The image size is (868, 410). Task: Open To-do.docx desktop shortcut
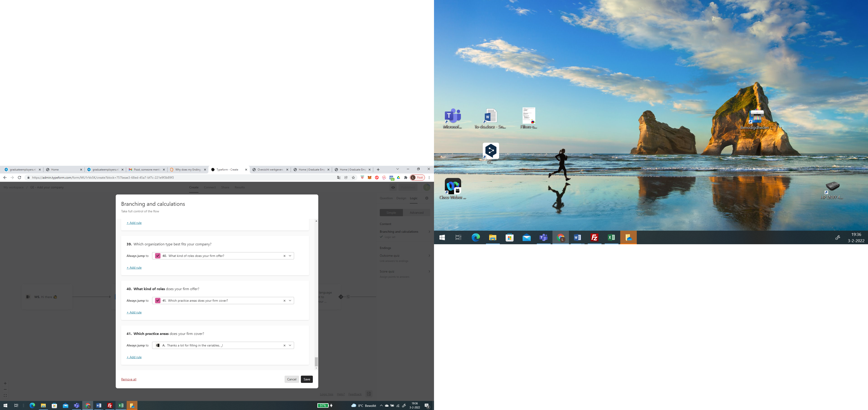(490, 119)
